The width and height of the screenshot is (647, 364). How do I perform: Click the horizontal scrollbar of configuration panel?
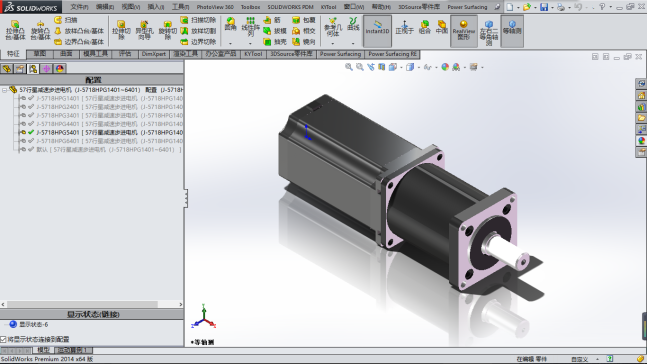pyautogui.click(x=82, y=305)
